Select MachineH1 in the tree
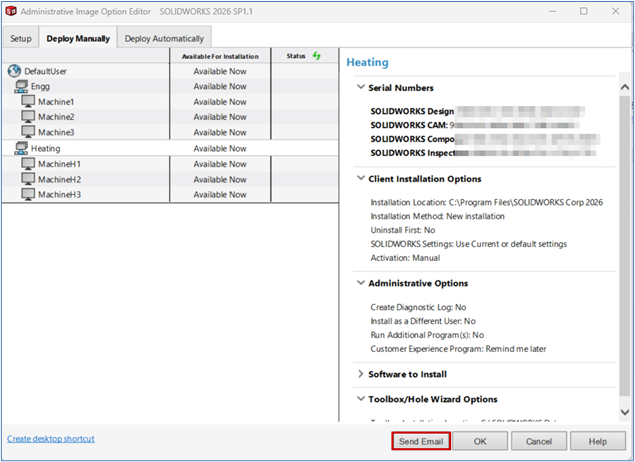Viewport: 635px width, 462px height. [60, 164]
